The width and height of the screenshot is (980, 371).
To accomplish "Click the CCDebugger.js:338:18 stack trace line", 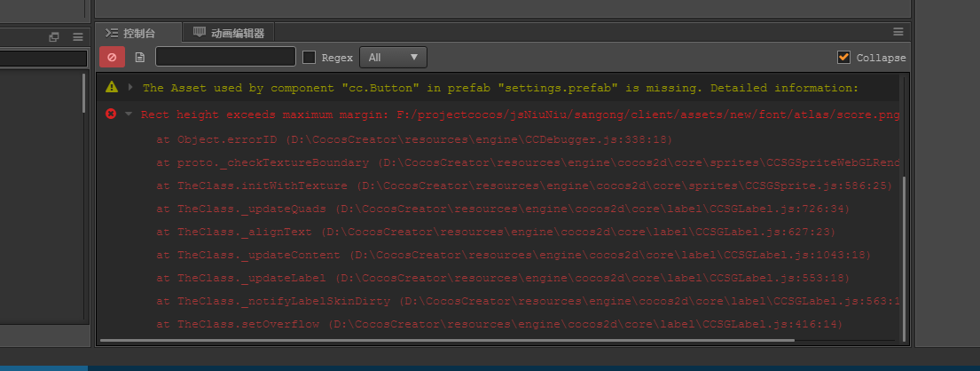I will click(414, 139).
